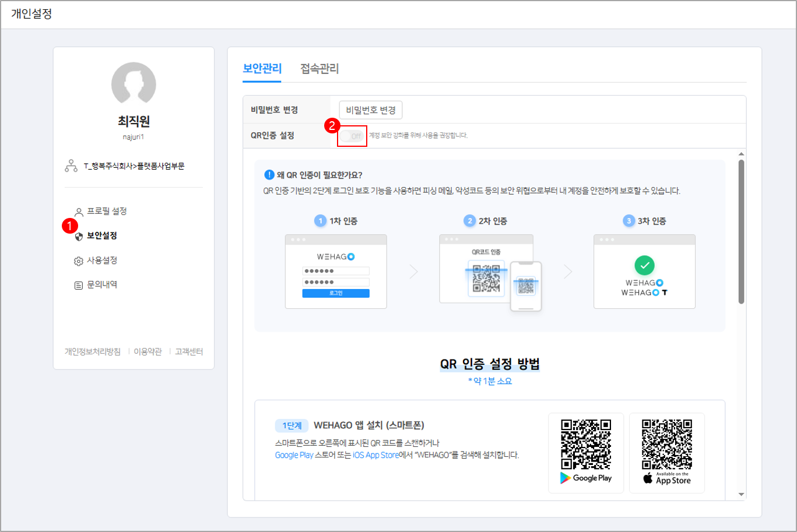Click the 이용약관 link
The image size is (797, 532).
pos(148,352)
